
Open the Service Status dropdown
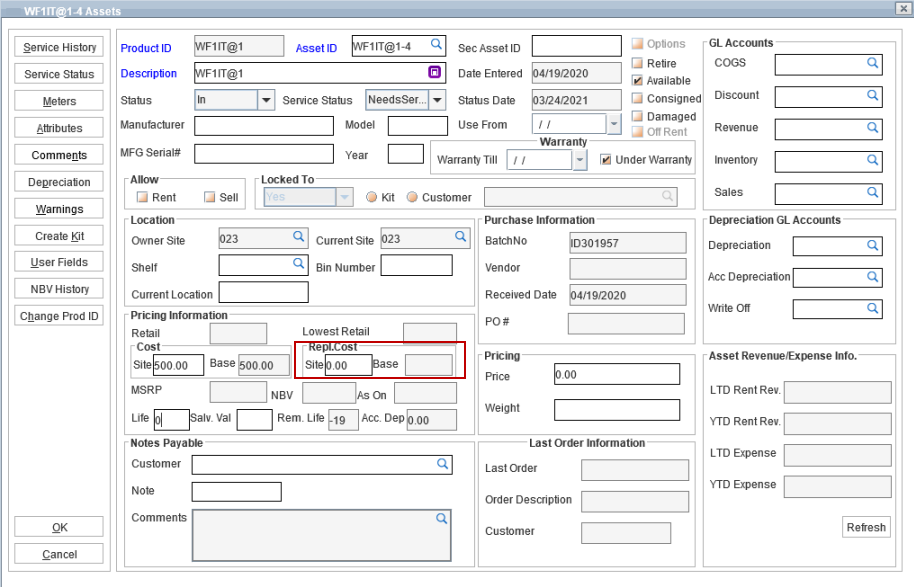click(x=437, y=100)
